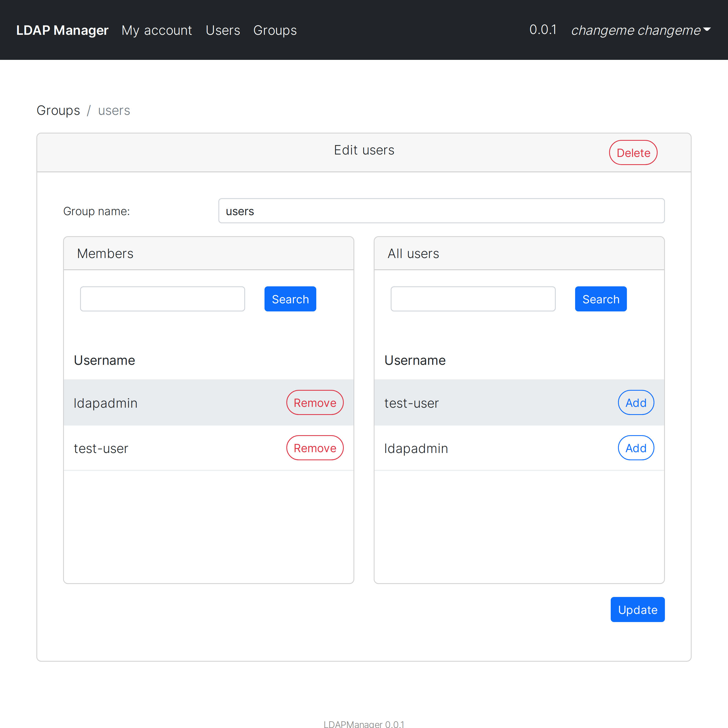728x728 pixels.
Task: Click the 0.0.1 version label in navbar
Action: click(x=542, y=30)
